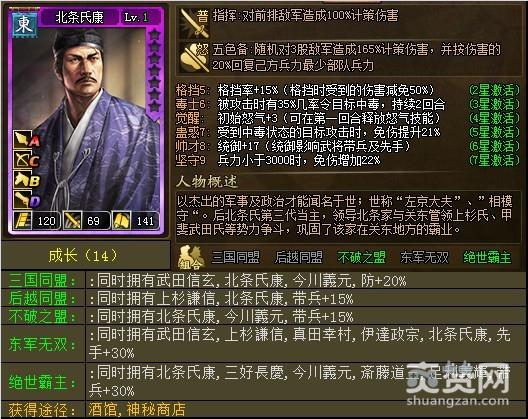The height and width of the screenshot is (419, 528).
Task: Click the 酒馆, 神秘商店 acquisition link
Action: click(137, 410)
